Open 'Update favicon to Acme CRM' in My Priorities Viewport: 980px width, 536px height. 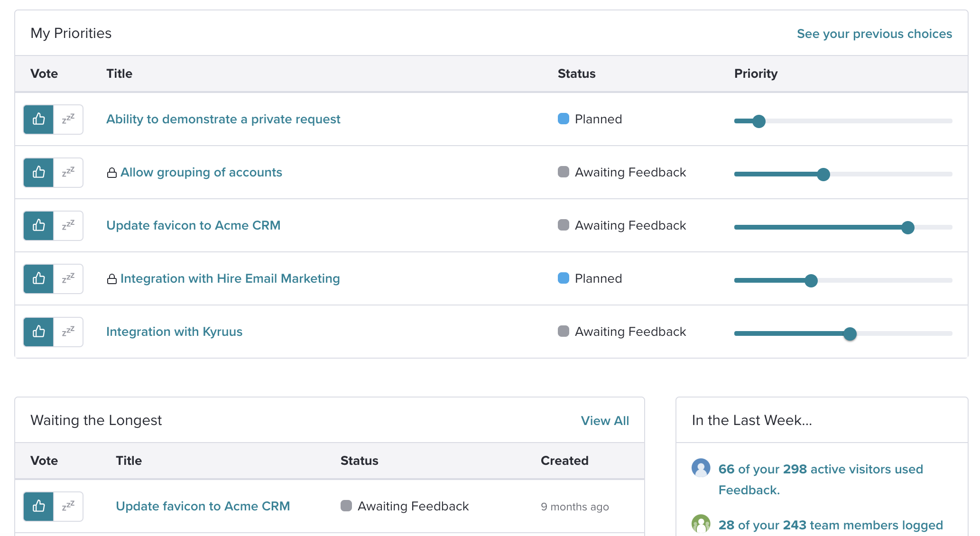click(x=193, y=225)
